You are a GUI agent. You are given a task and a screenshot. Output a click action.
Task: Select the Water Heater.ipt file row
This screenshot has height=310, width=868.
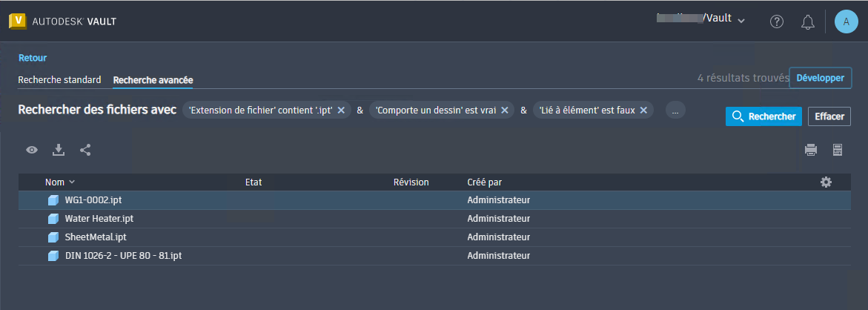tap(99, 219)
